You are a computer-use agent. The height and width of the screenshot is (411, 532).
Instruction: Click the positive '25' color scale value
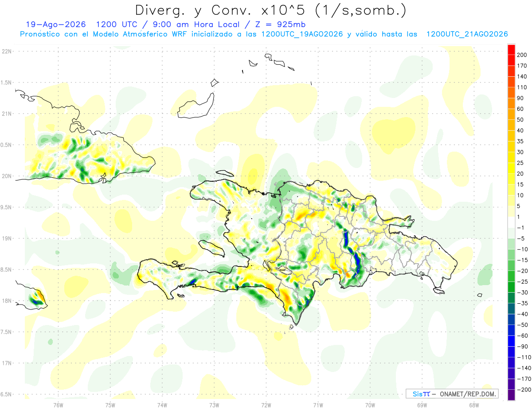(521, 163)
